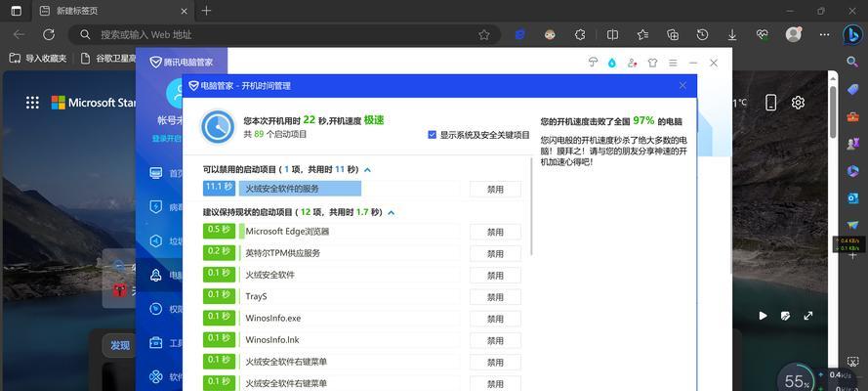Viewport: 868px width, 391px height.
Task: Open Microsoft Start apps grid icon
Action: pos(32,103)
